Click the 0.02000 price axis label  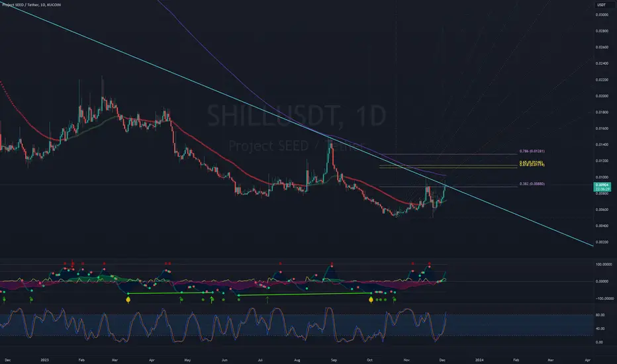(602, 96)
